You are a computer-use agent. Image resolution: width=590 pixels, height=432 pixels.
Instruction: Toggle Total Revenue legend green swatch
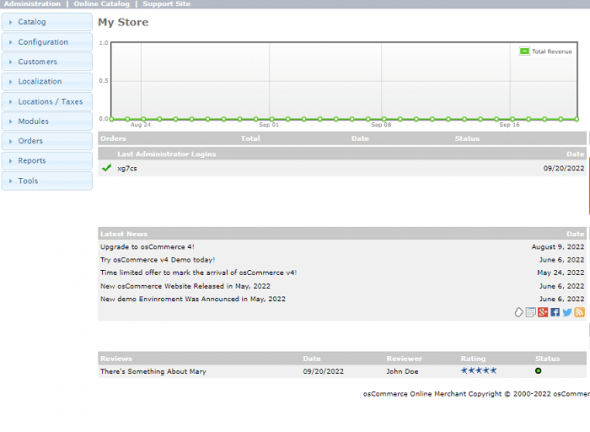pos(524,51)
